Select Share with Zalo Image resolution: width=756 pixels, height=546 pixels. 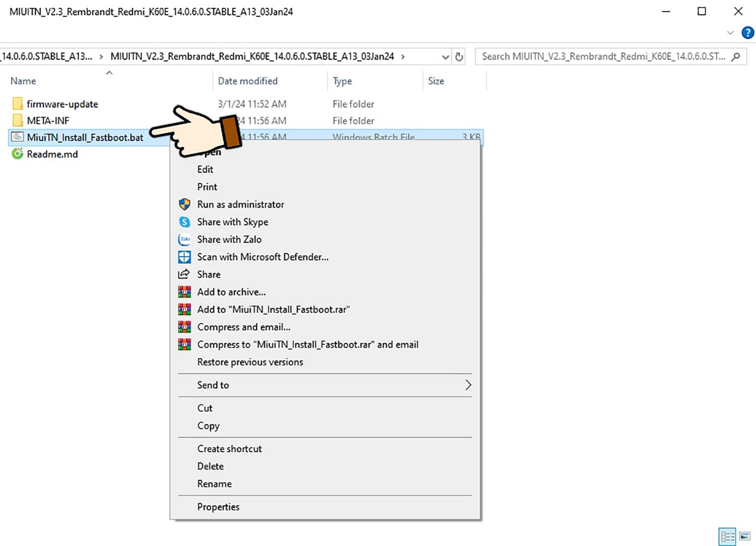[x=229, y=239]
